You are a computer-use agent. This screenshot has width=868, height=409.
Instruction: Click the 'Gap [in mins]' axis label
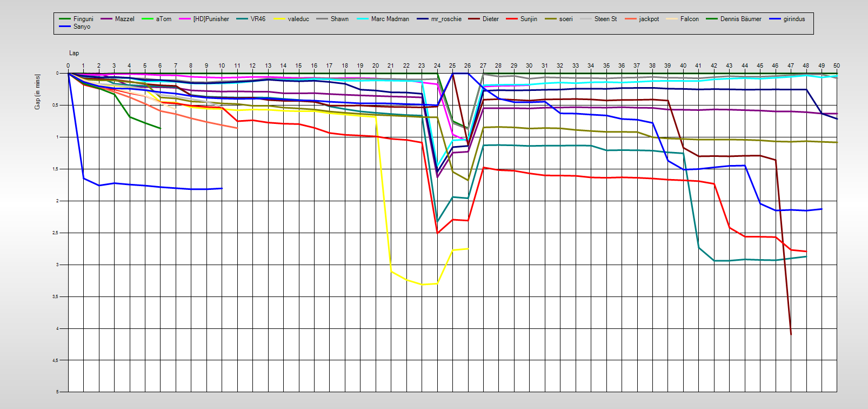coord(37,91)
